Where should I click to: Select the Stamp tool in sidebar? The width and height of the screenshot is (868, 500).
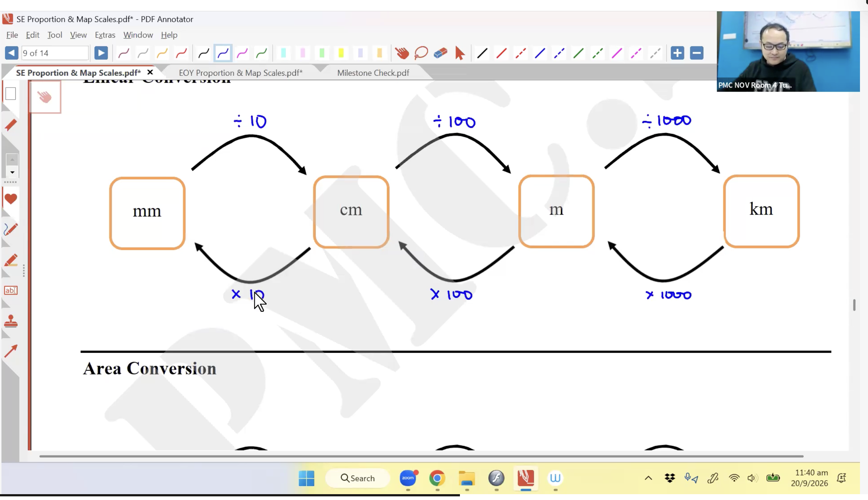(11, 322)
